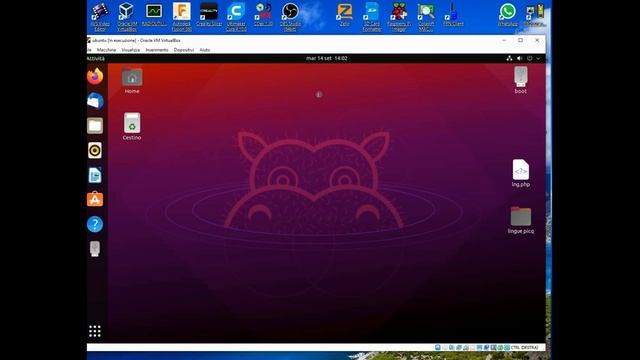
Task: Select the Zello desktop shortcut
Action: point(344,15)
